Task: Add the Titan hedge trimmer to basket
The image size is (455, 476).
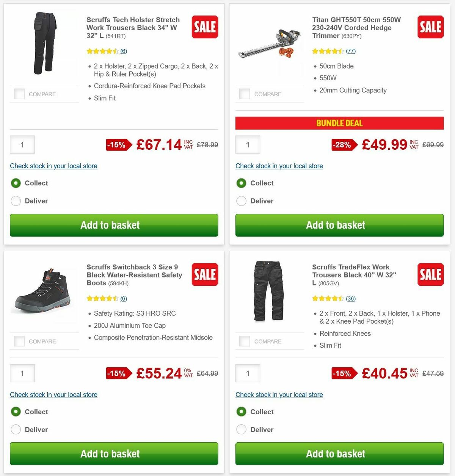Action: 339,225
